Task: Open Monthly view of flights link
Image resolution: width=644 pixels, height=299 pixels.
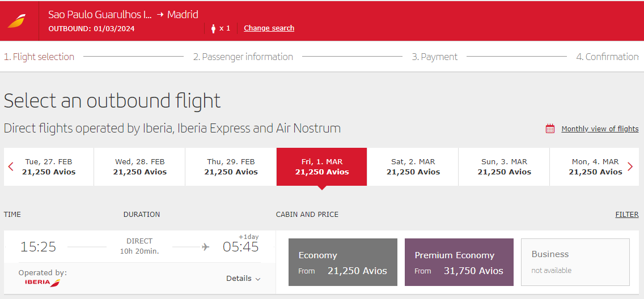Action: coord(600,129)
